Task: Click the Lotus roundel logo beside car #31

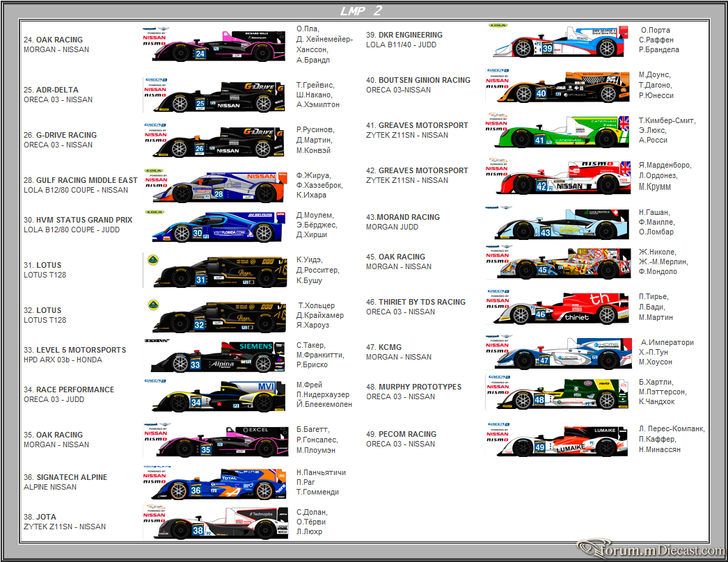Action: coord(152,260)
